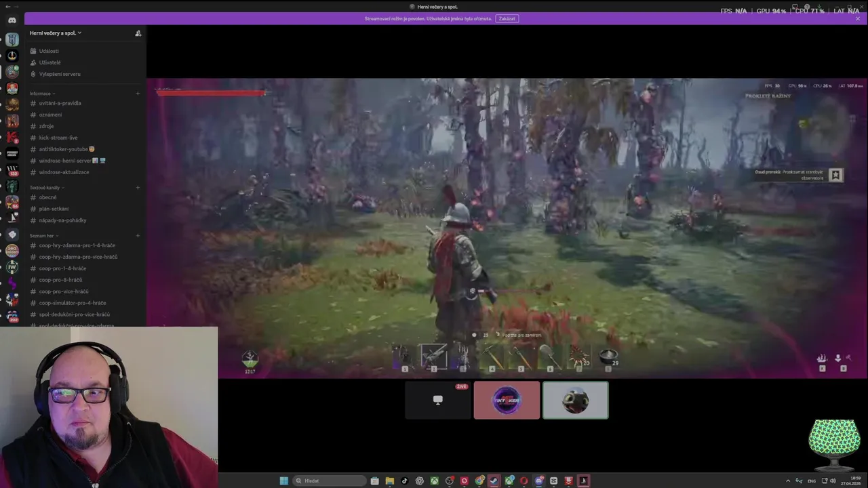Open the kick-stream-live channel
Screen dimensions: 868x488
(85, 138)
